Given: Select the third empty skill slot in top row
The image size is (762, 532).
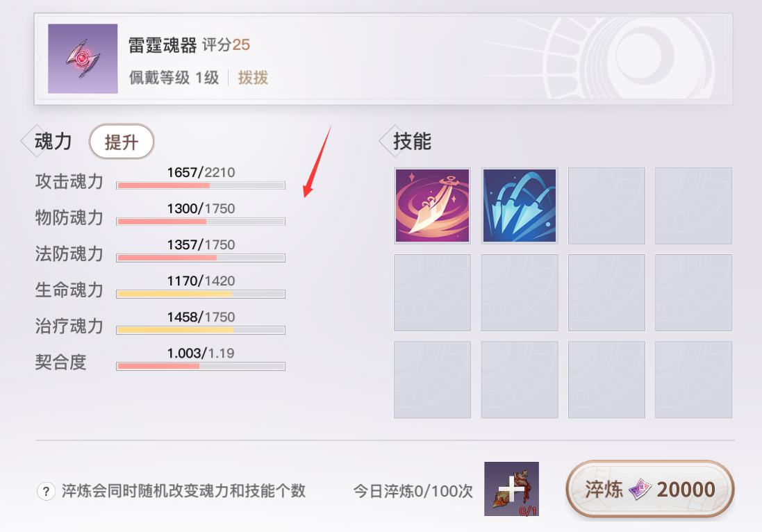Looking at the screenshot, I should [x=606, y=206].
